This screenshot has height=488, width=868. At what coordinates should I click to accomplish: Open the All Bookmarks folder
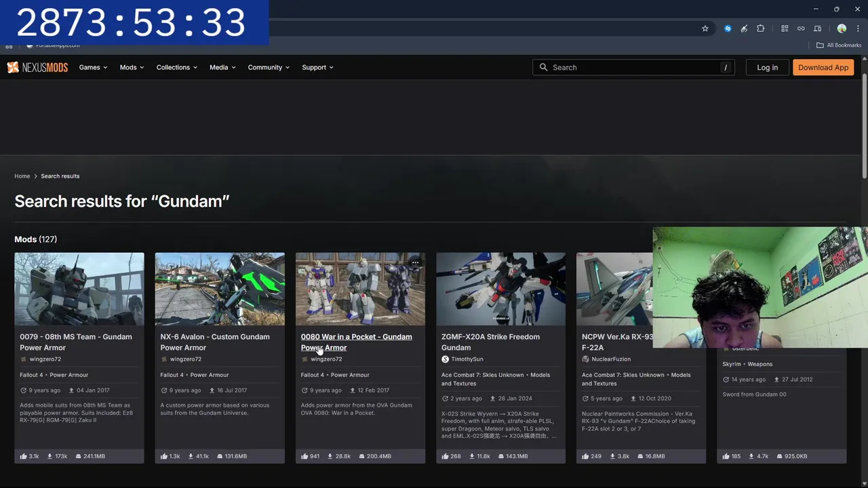pyautogui.click(x=838, y=45)
